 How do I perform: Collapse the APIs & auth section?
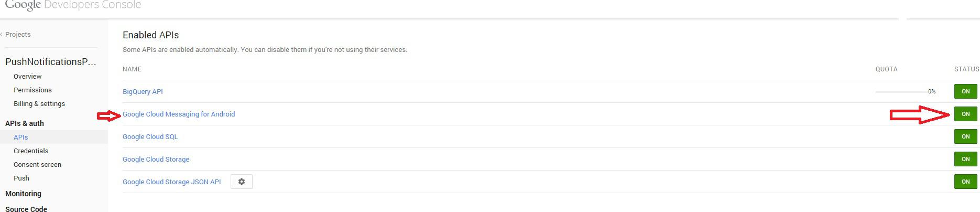click(x=25, y=123)
